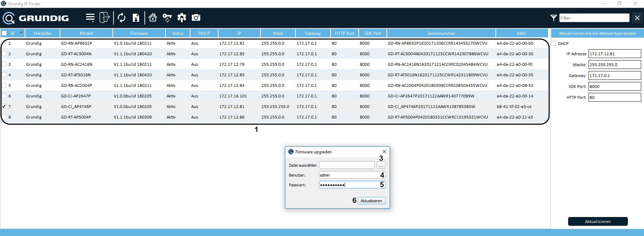Uncheck the checkbox for device 7
Viewport: 644px width, 236px height.
click(x=4, y=106)
